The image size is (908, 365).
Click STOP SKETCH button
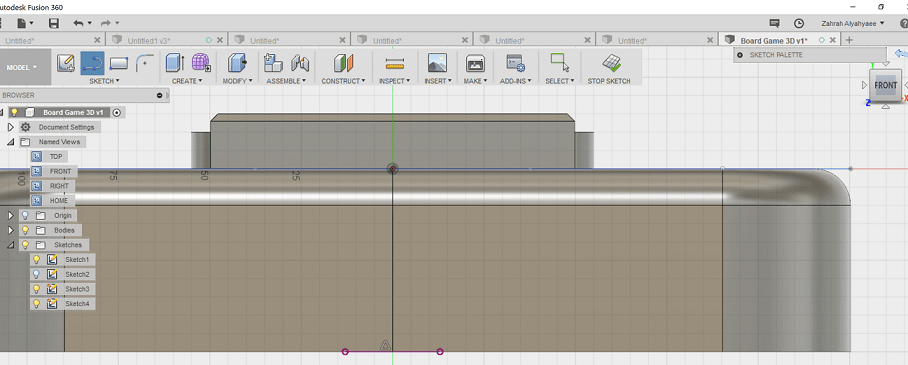(x=609, y=81)
